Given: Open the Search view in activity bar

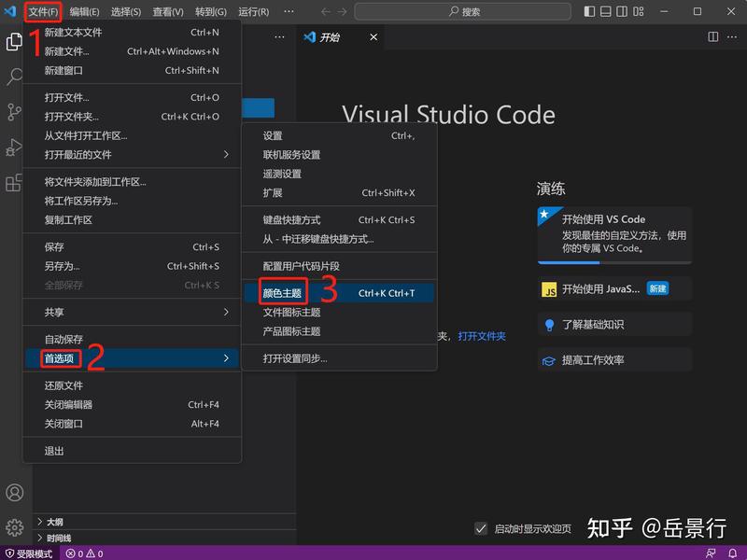Looking at the screenshot, I should pos(14,77).
